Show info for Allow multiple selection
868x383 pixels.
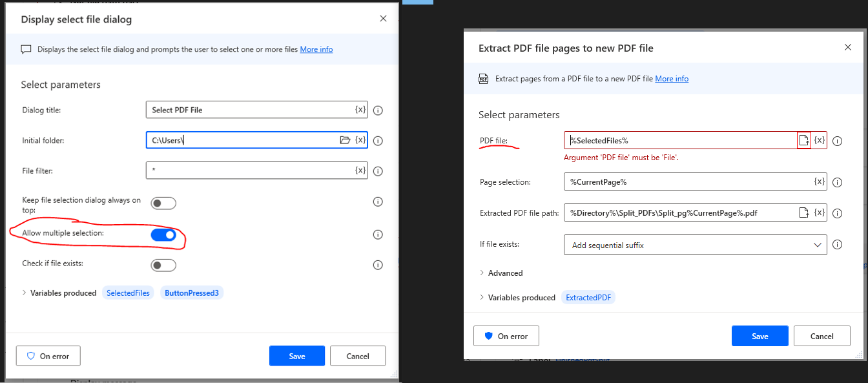378,235
